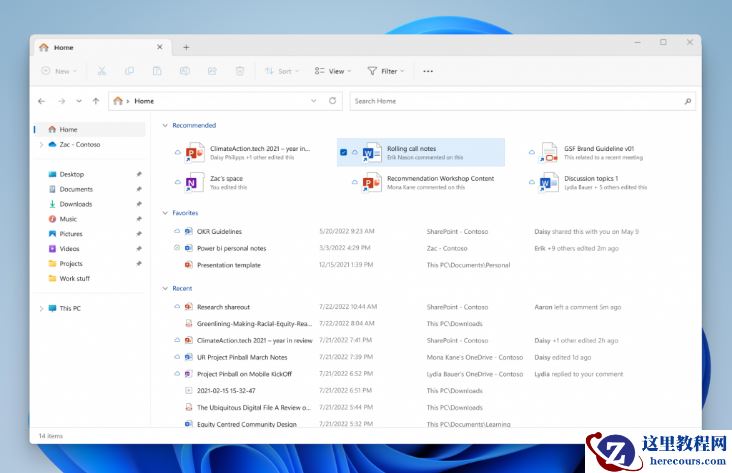Expand the This PC tree node

coord(42,308)
